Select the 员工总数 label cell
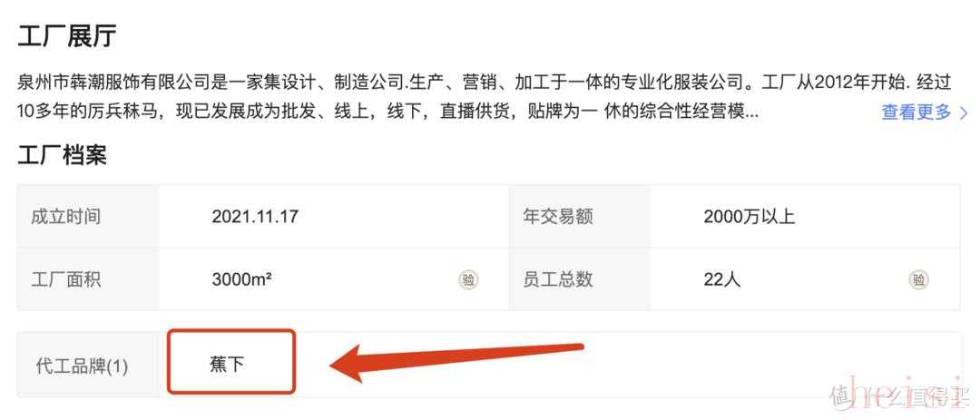The height and width of the screenshot is (420, 980). [x=579, y=278]
